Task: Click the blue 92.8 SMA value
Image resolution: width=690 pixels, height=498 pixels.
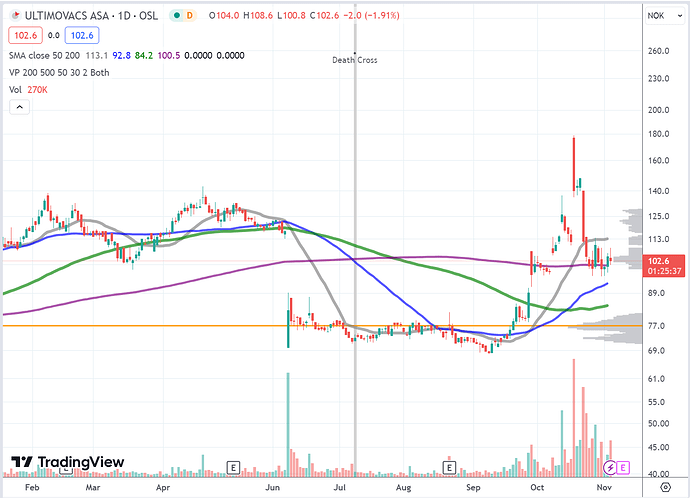Action: coord(121,55)
